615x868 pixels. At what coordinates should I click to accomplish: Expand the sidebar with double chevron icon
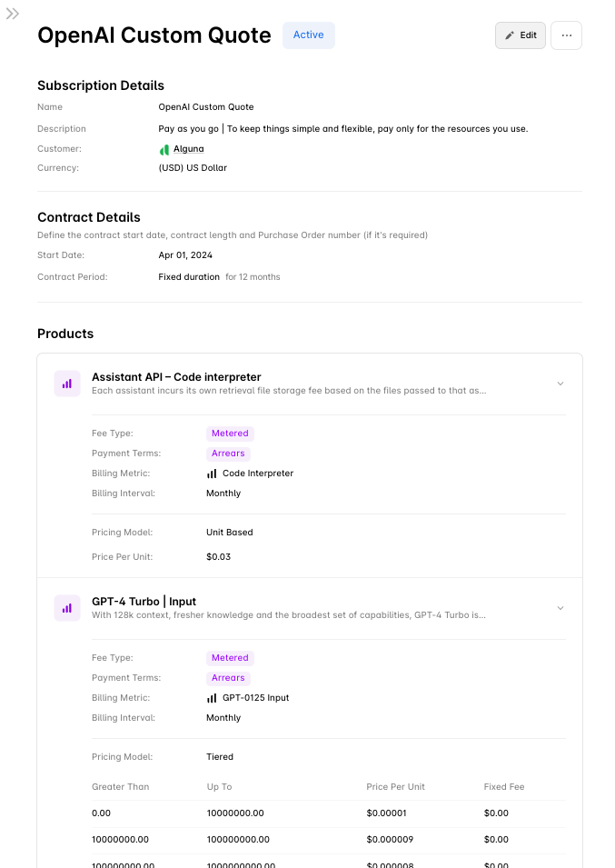point(13,14)
